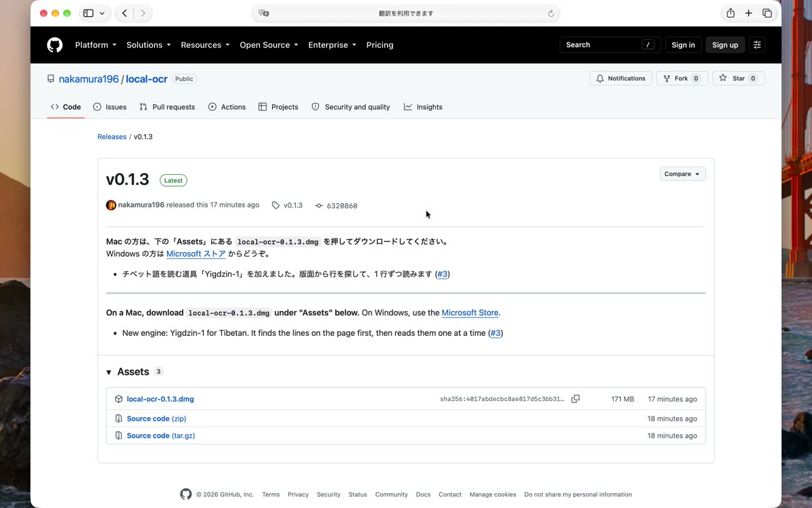Open the footer Security link
Screen dimensions: 812x508
329,494
